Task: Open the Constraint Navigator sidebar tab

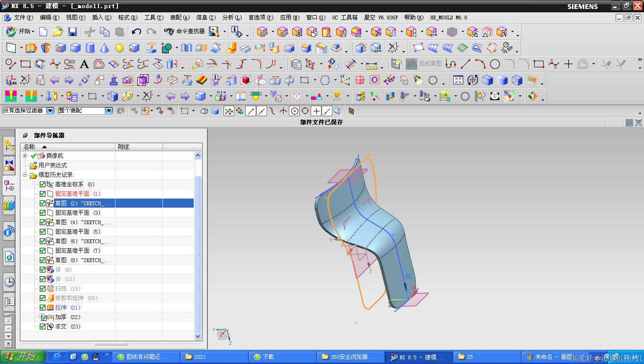Action: 9,164
